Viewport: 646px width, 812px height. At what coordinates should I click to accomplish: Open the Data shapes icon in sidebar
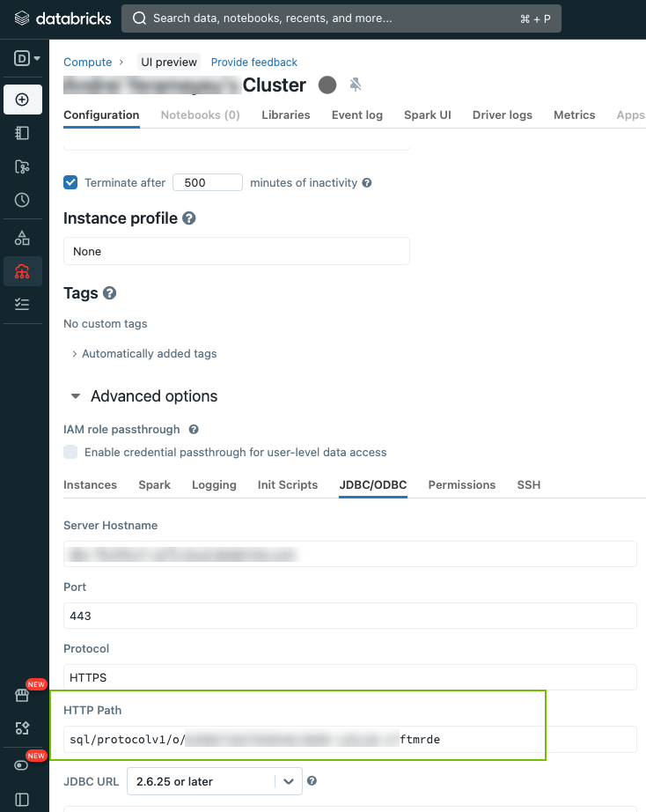[23, 238]
